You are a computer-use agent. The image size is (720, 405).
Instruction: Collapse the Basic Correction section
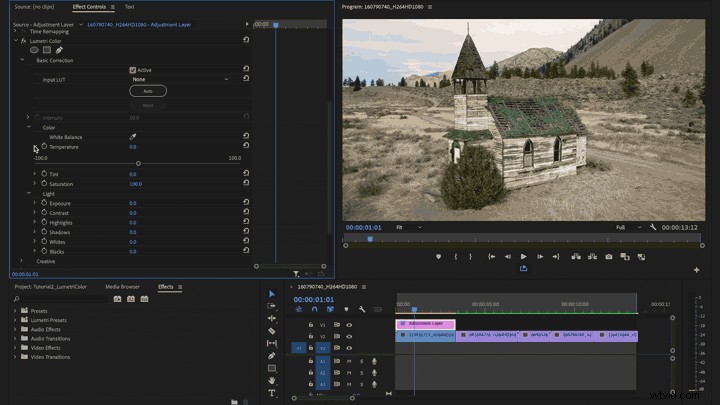click(x=22, y=60)
